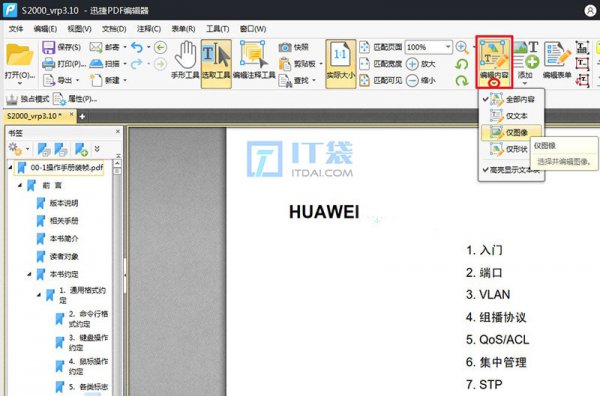
Task: Zoom out with the 缩小 button
Action: [421, 80]
